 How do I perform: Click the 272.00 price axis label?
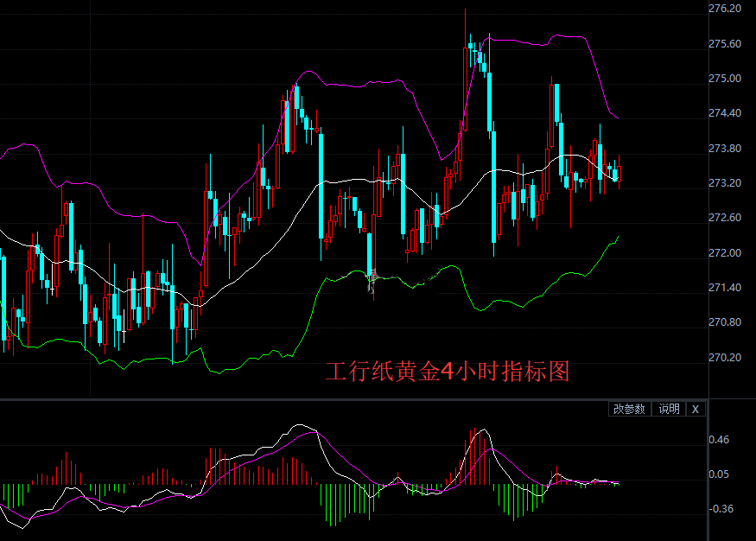(724, 253)
